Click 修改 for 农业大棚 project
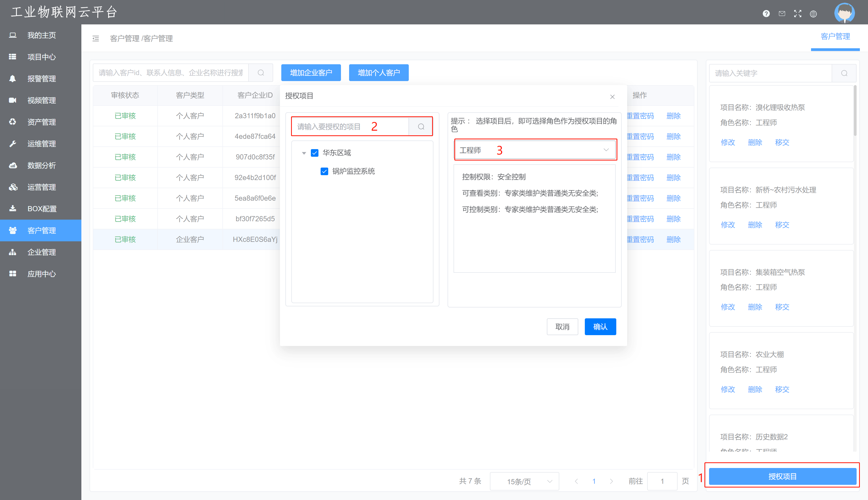This screenshot has width=868, height=500. pyautogui.click(x=727, y=389)
